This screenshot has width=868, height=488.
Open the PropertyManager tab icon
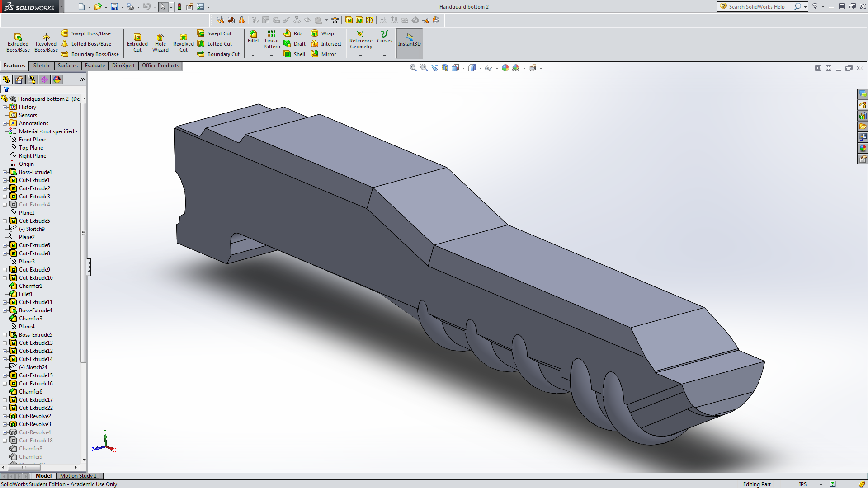pyautogui.click(x=19, y=80)
